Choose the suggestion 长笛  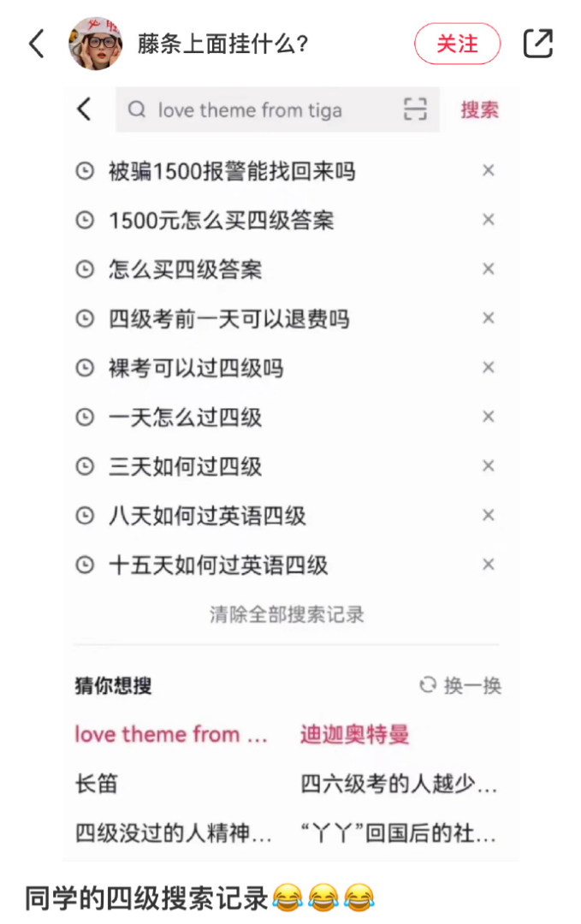[97, 784]
